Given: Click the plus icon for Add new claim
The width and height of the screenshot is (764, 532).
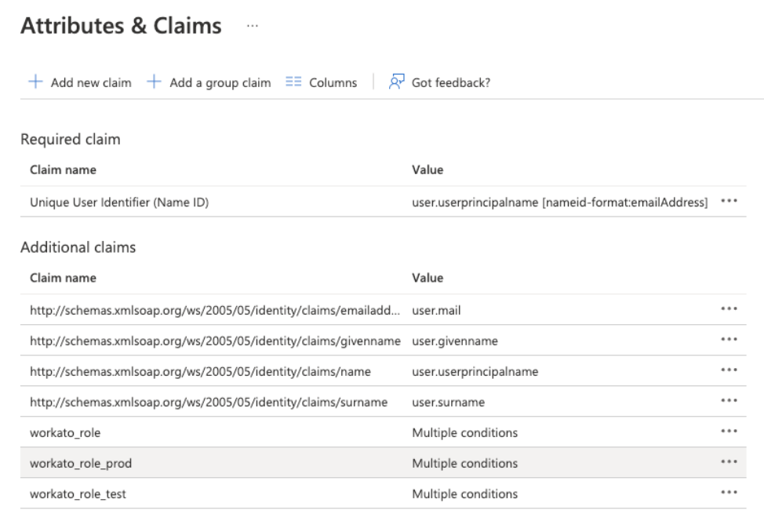Looking at the screenshot, I should click(35, 82).
